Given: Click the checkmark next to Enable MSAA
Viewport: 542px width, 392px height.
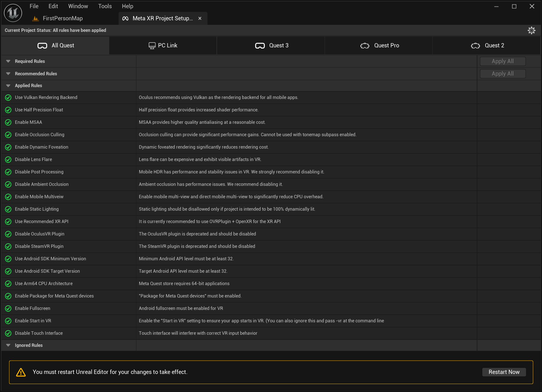Looking at the screenshot, I should (x=8, y=122).
